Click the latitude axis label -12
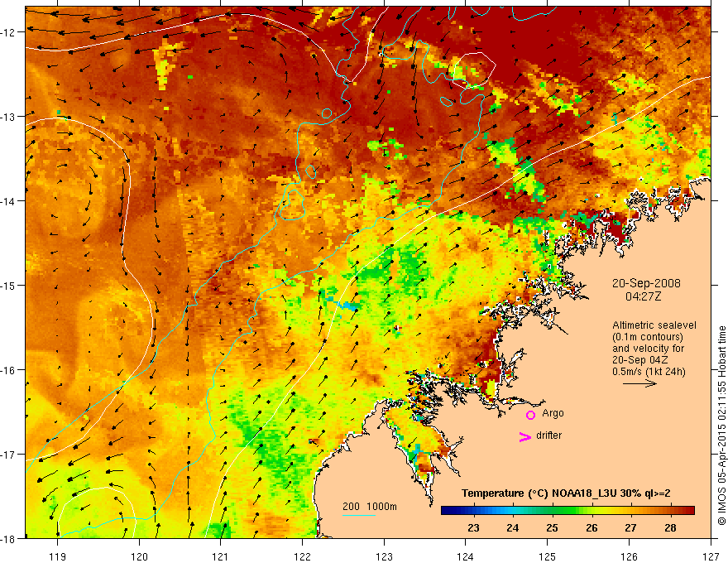 8,32
